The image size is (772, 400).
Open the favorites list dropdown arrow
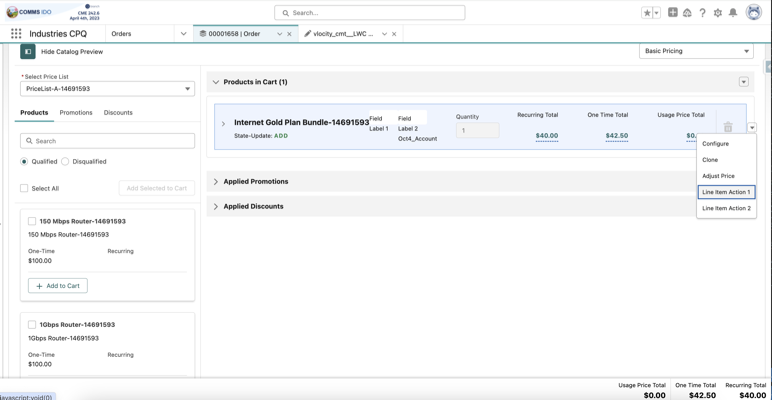(657, 13)
